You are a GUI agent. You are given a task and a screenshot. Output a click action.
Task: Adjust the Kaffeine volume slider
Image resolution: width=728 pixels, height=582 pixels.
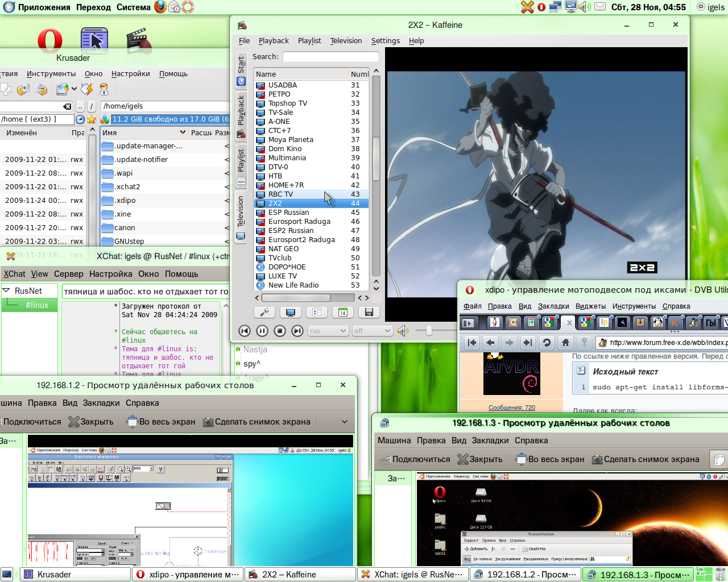point(428,331)
